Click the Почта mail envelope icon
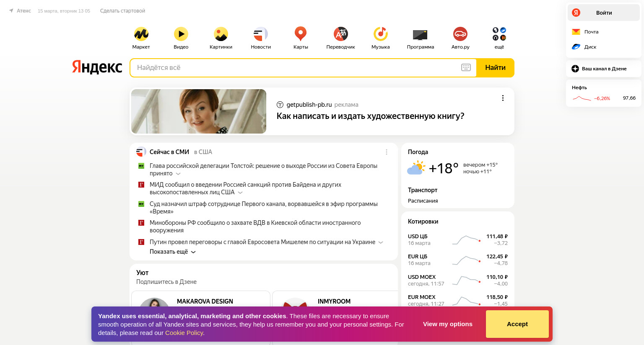644x345 pixels. point(576,32)
